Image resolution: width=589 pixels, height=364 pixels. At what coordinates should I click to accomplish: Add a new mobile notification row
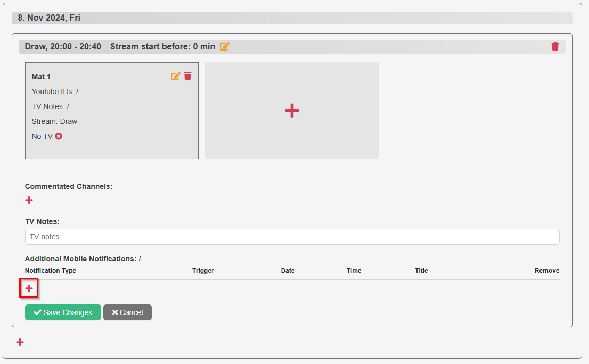(x=29, y=288)
